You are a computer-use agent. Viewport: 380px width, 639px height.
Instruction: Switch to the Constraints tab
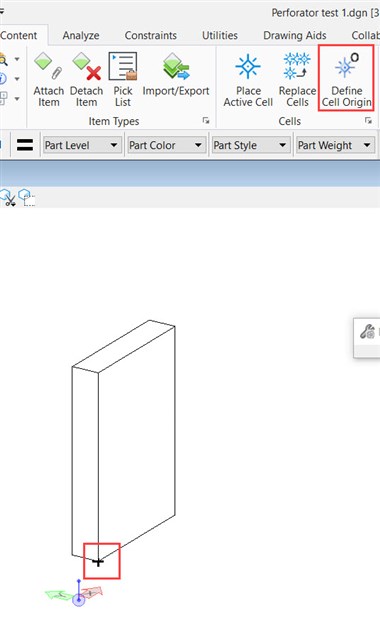coord(151,35)
